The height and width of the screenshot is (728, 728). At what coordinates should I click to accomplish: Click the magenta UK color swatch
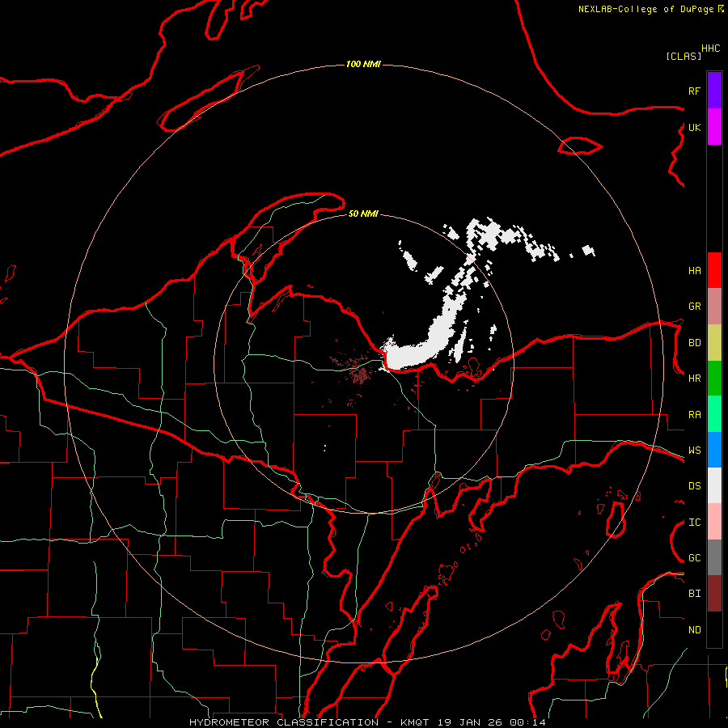click(714, 127)
